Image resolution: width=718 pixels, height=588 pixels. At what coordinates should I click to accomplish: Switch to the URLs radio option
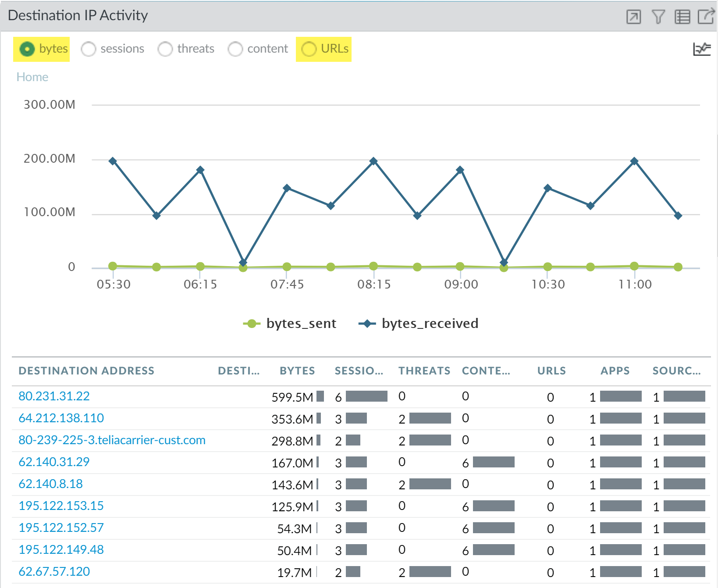coord(309,49)
